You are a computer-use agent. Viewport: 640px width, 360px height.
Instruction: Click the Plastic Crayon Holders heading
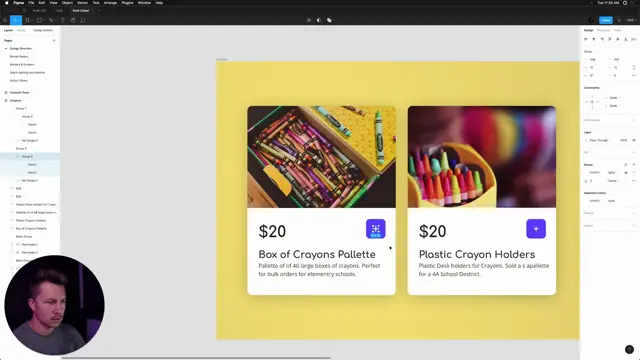(477, 254)
